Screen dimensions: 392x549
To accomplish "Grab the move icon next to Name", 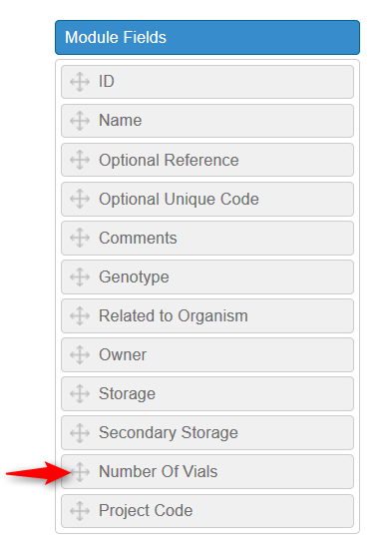I will click(x=80, y=121).
